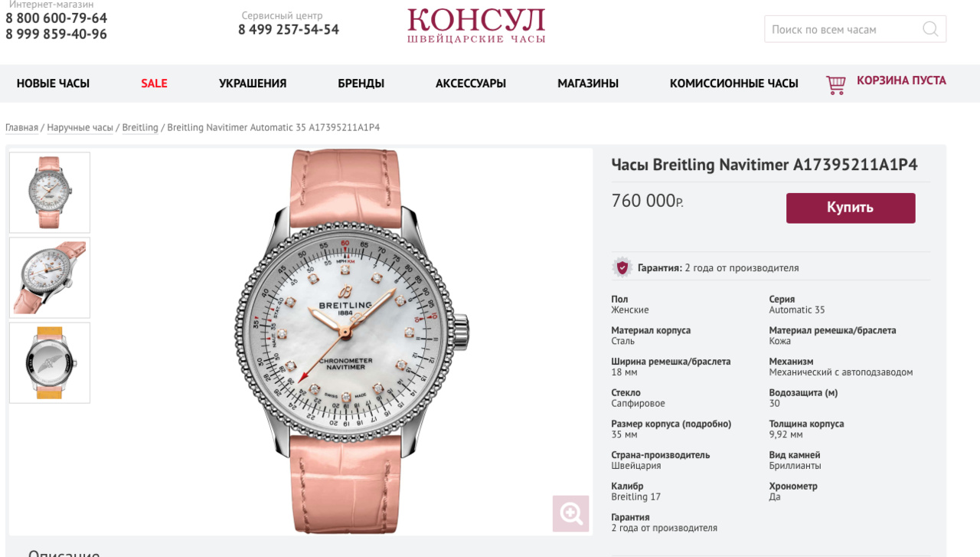The image size is (980, 557).
Task: Open the Breitling breadcrumb link
Action: [140, 127]
